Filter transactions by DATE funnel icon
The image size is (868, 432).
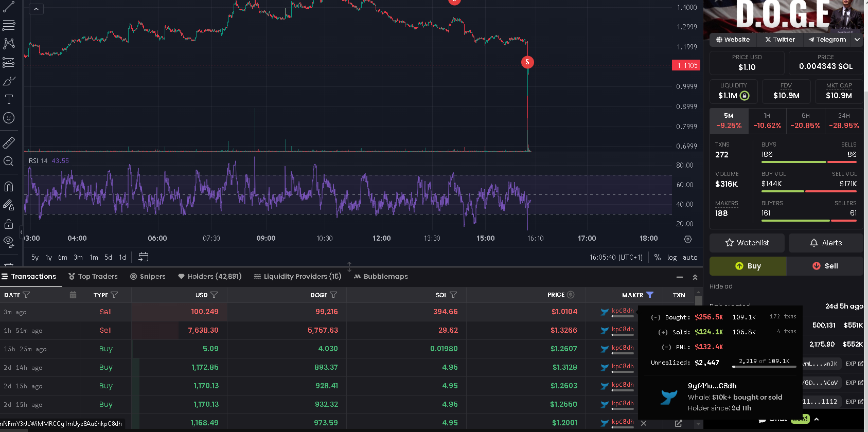(x=26, y=295)
